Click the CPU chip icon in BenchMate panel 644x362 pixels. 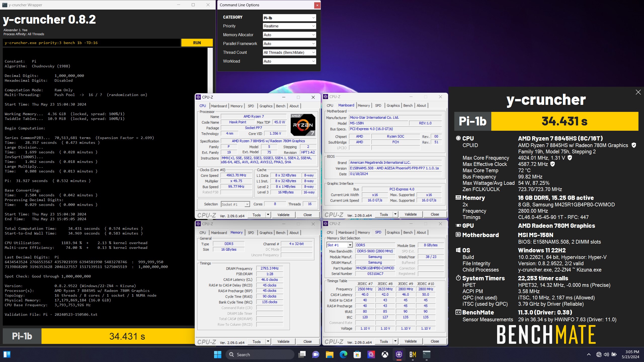[x=458, y=138]
